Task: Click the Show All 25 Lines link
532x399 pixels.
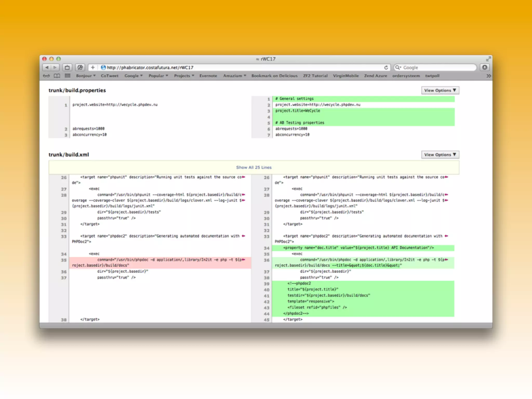Action: point(254,168)
